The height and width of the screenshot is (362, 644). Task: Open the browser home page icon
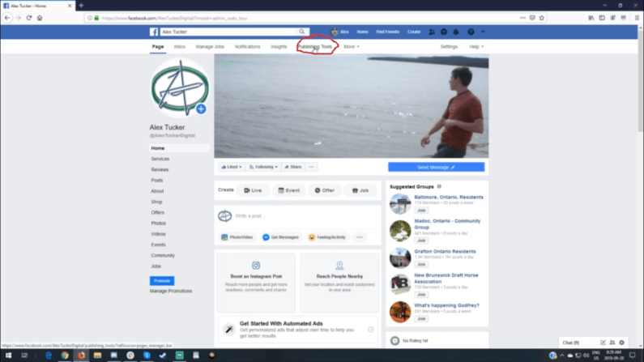coord(40,18)
